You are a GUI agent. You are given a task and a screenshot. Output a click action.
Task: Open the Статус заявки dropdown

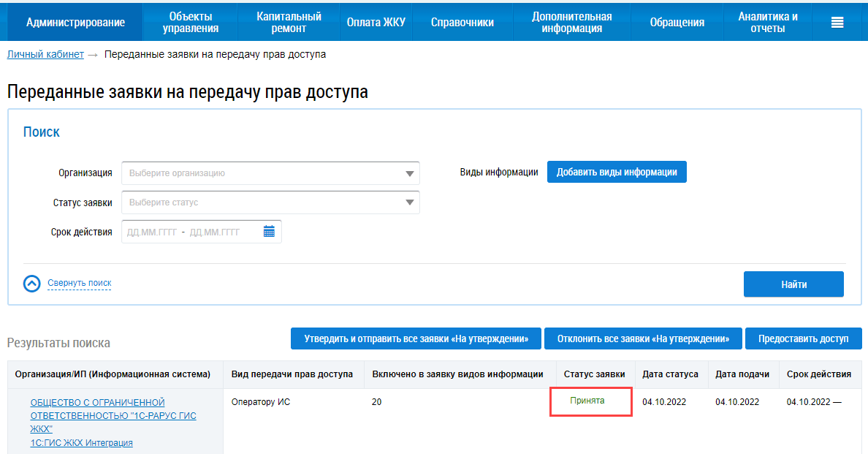click(270, 203)
